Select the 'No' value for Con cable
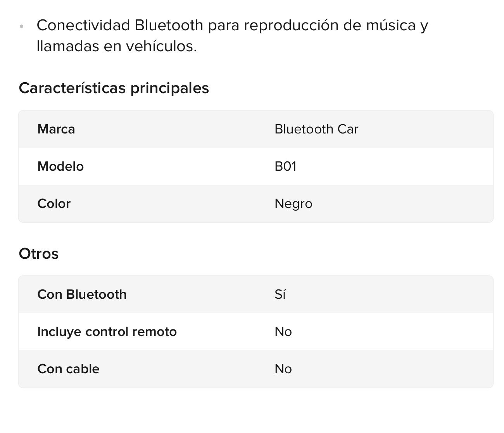Screen dimensions: 504x433 (x=283, y=369)
